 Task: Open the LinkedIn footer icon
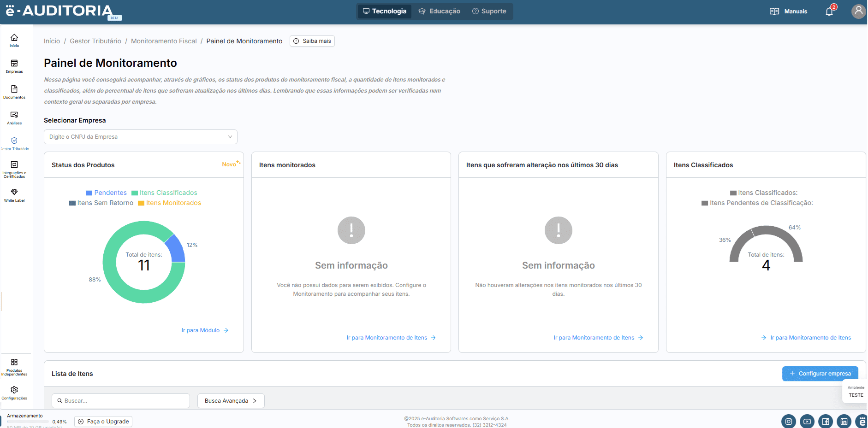click(x=844, y=421)
